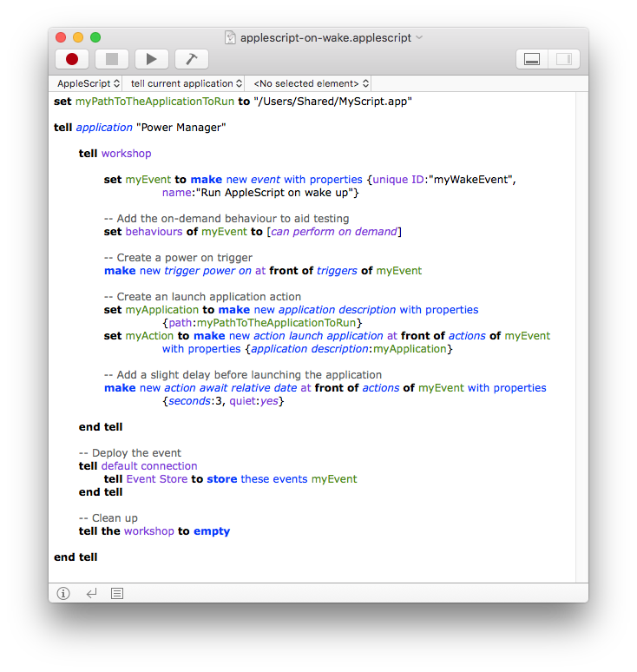
Task: Open the AppleScript language dropdown
Action: [x=88, y=83]
